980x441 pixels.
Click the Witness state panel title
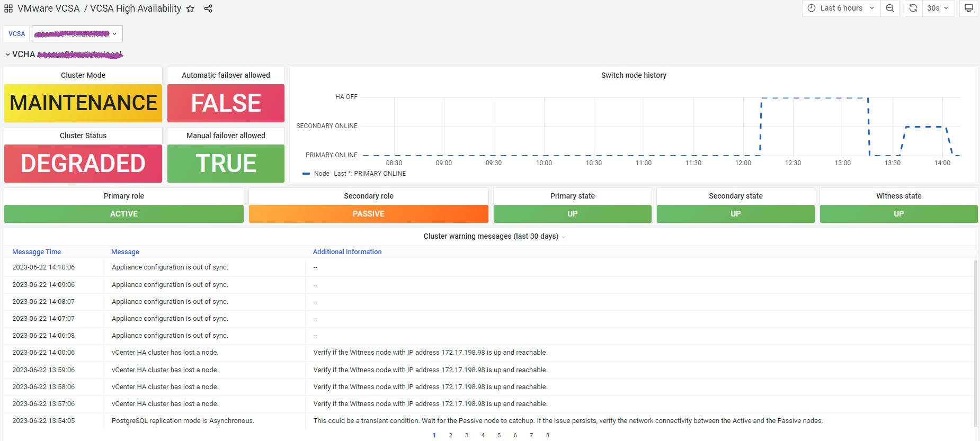tap(899, 196)
